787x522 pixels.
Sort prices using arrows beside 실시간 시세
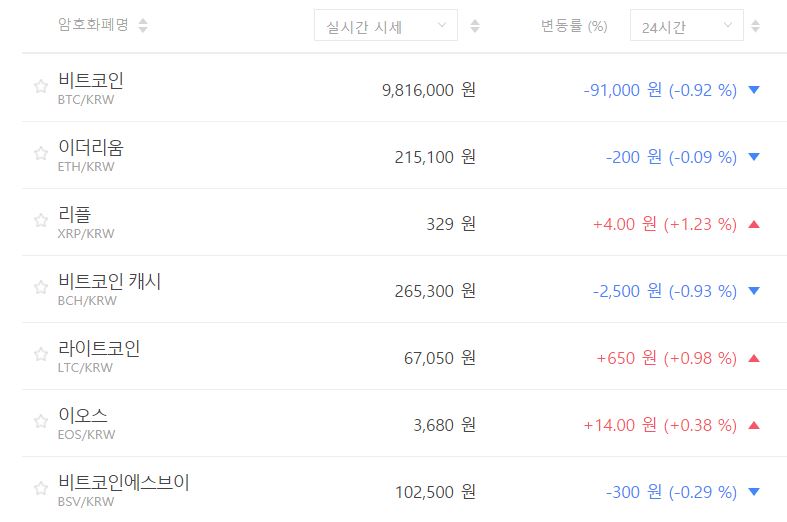[x=475, y=26]
